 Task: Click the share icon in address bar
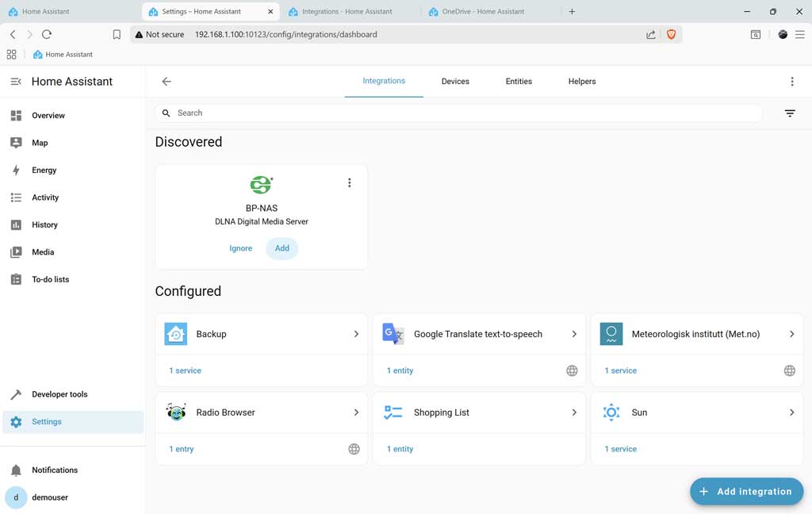pyautogui.click(x=651, y=34)
